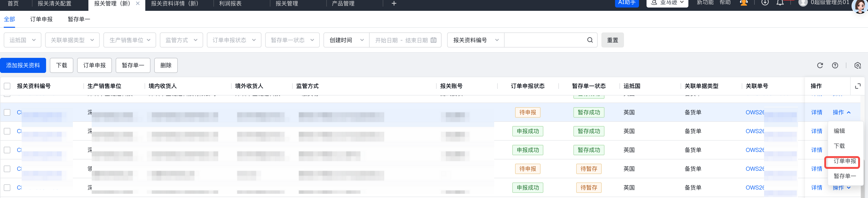Click the 添加报关资料 button
Screen dimensions: 868x198
[x=23, y=65]
